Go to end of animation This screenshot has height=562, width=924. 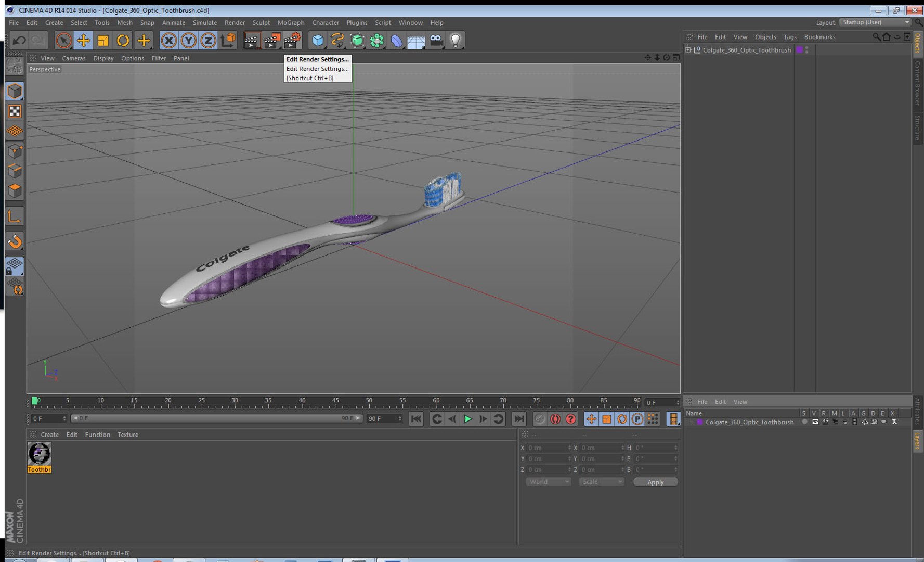point(519,419)
